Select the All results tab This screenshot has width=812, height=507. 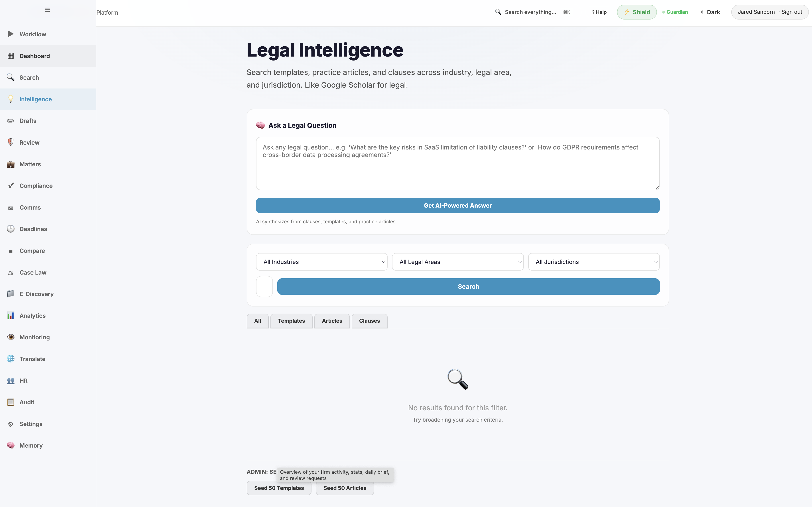[x=258, y=321]
